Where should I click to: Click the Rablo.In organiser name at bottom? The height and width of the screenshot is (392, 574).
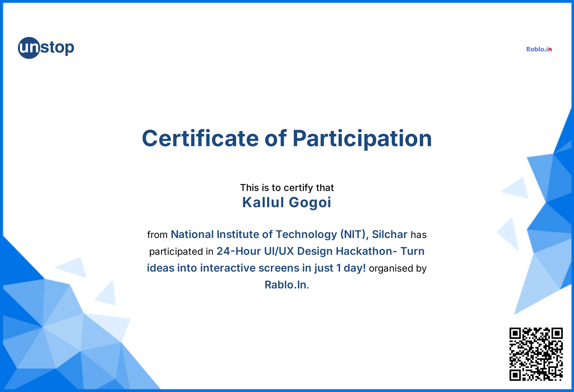(286, 285)
